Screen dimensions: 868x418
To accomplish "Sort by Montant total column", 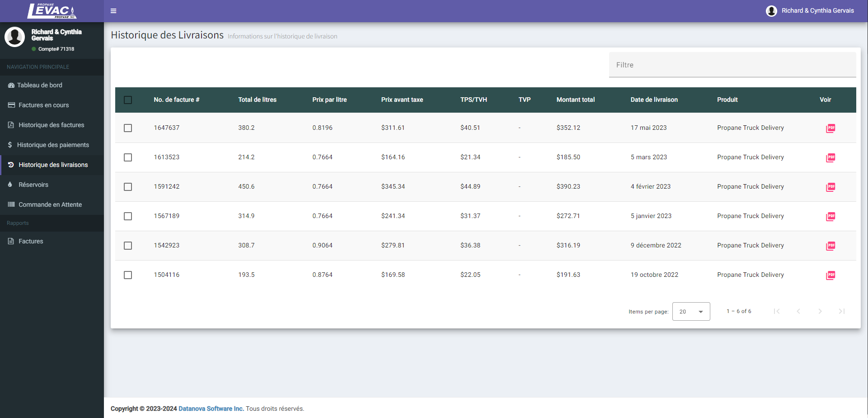I will (575, 100).
